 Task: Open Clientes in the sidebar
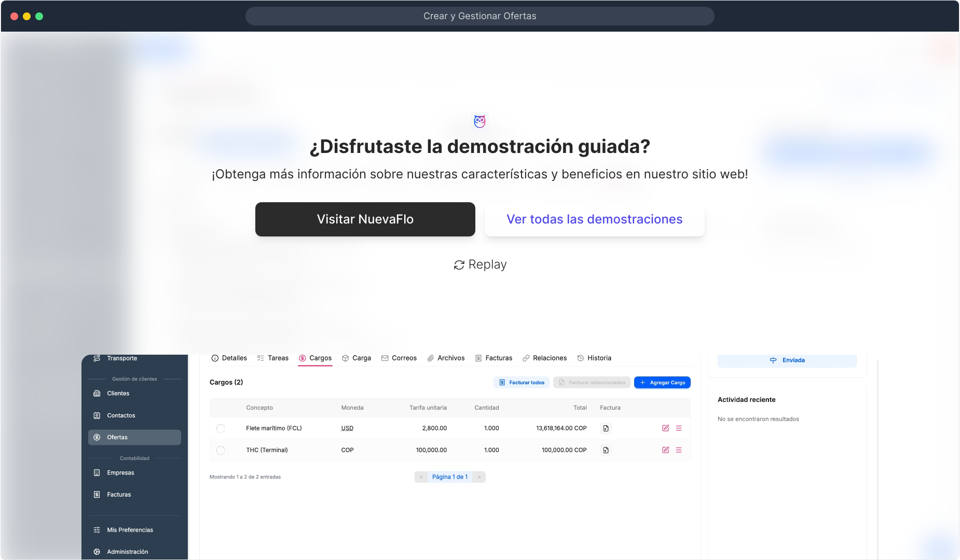point(118,394)
